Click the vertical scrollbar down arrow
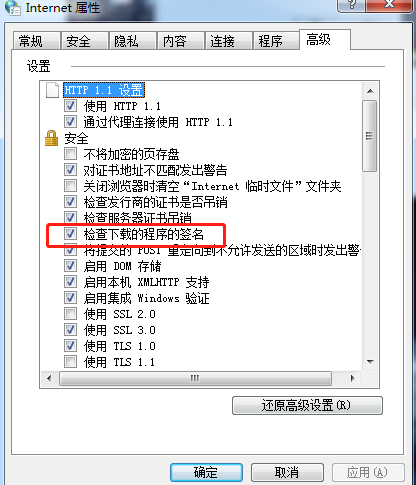 370,361
